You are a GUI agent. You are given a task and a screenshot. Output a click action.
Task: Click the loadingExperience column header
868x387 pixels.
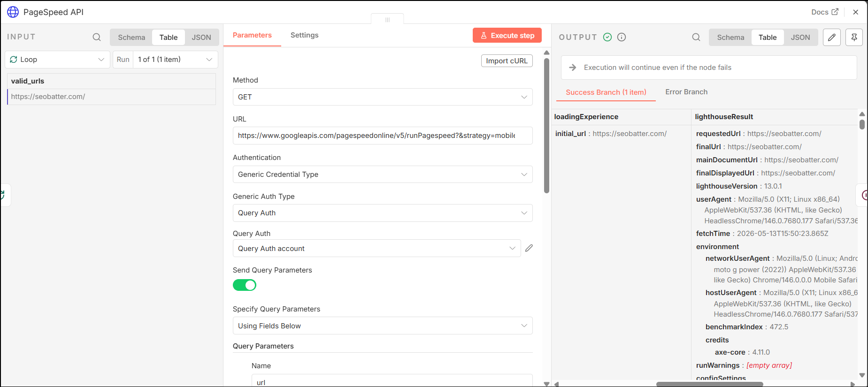coord(622,117)
